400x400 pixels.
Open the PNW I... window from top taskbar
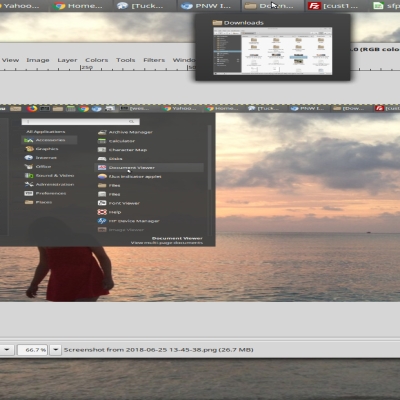pyautogui.click(x=206, y=6)
